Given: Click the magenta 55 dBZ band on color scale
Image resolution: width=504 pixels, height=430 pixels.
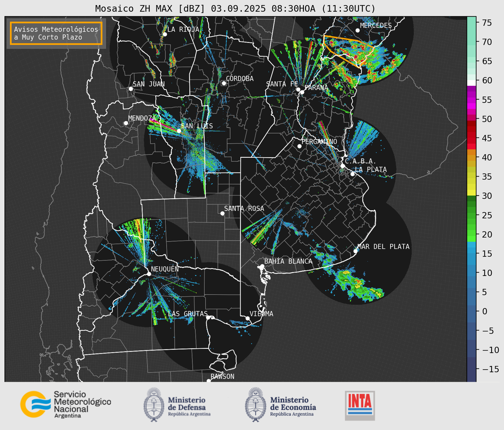Looking at the screenshot, I should (x=471, y=100).
